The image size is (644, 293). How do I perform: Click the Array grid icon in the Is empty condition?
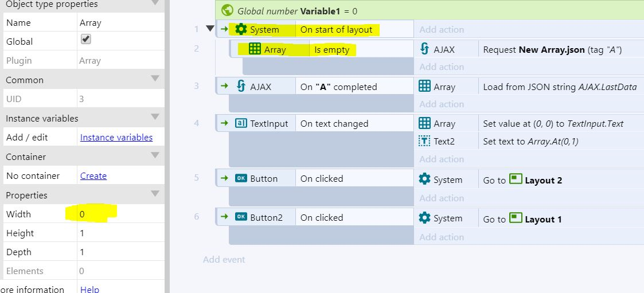click(255, 49)
